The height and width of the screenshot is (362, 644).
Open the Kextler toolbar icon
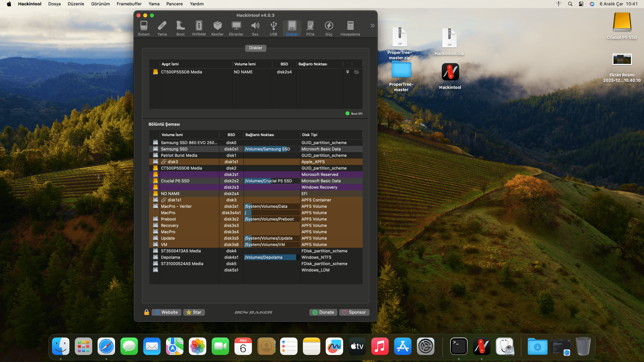(x=217, y=28)
